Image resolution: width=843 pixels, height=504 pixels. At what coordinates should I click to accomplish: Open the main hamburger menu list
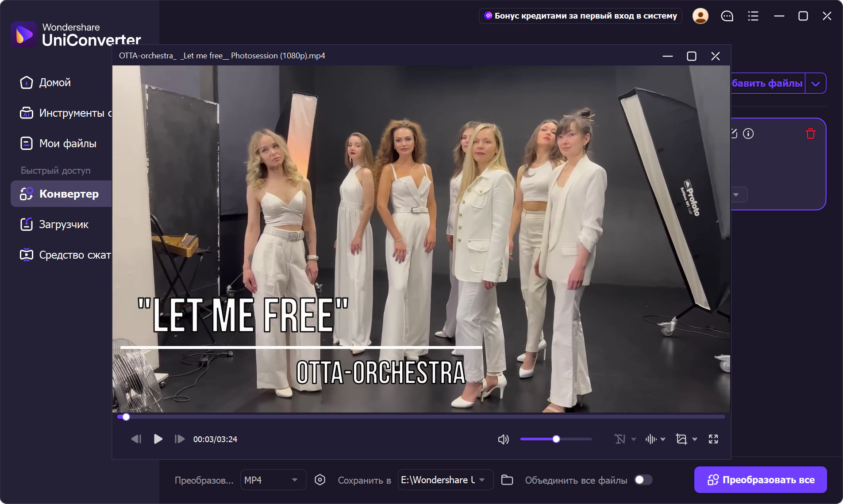(753, 16)
